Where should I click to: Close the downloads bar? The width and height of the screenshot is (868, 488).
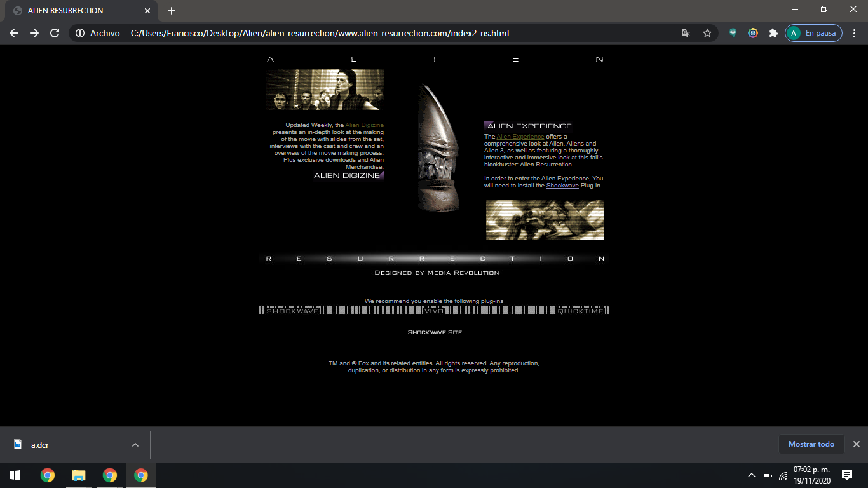click(856, 444)
